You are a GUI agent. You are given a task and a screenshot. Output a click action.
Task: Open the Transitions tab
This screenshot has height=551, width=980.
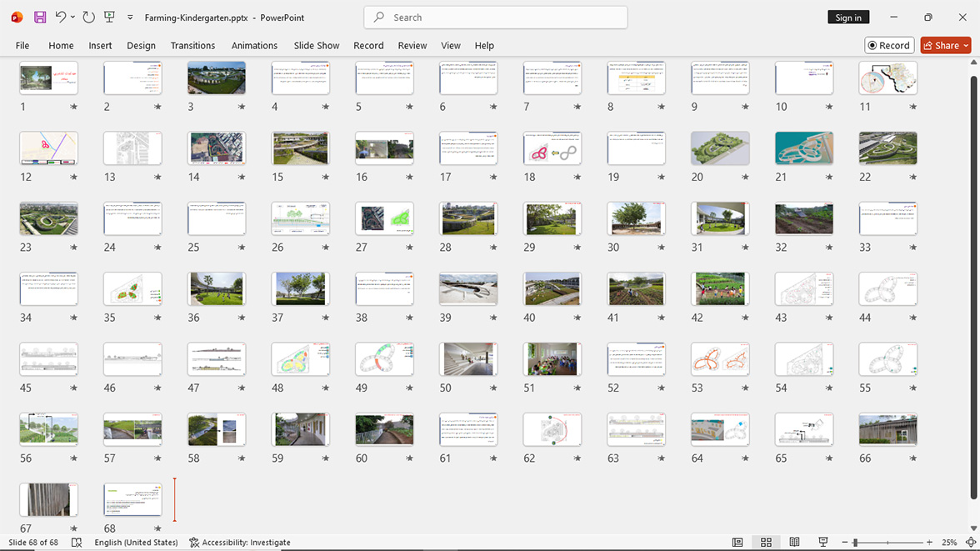pos(192,45)
